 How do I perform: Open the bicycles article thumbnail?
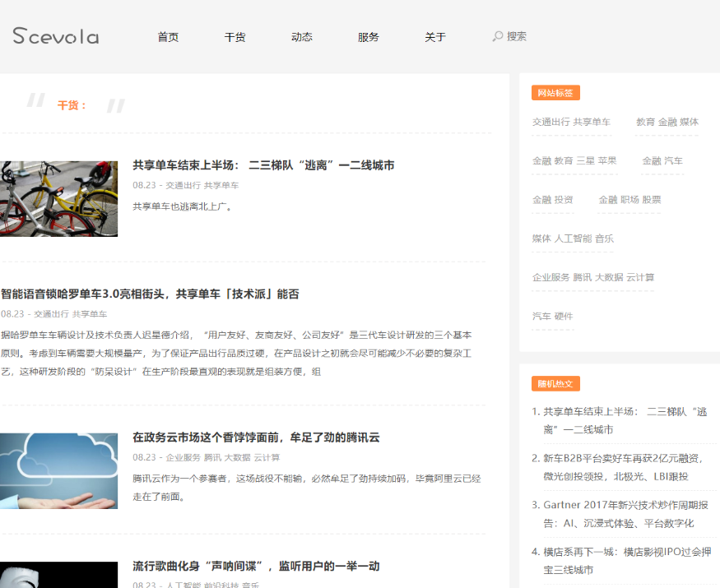pyautogui.click(x=58, y=199)
